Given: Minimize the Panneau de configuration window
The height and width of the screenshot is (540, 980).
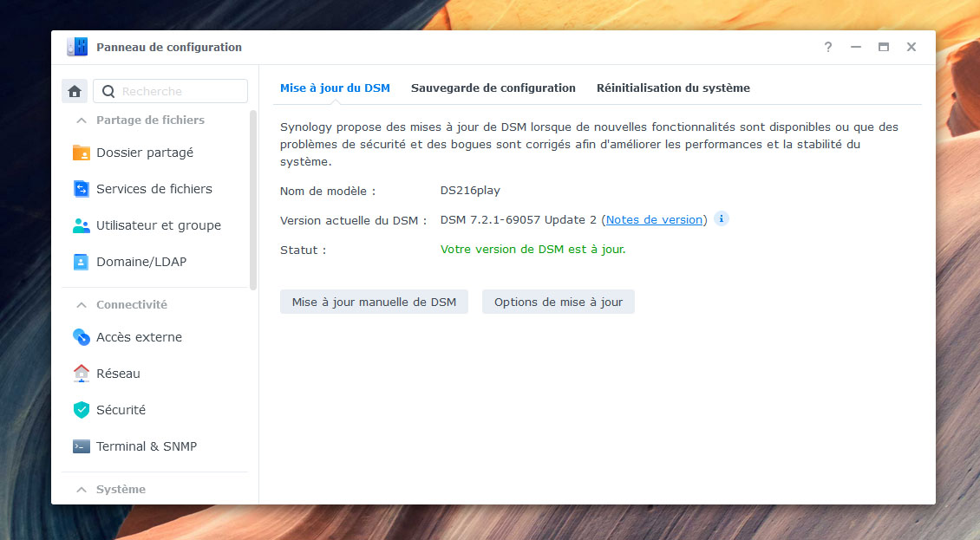Looking at the screenshot, I should click(x=856, y=47).
